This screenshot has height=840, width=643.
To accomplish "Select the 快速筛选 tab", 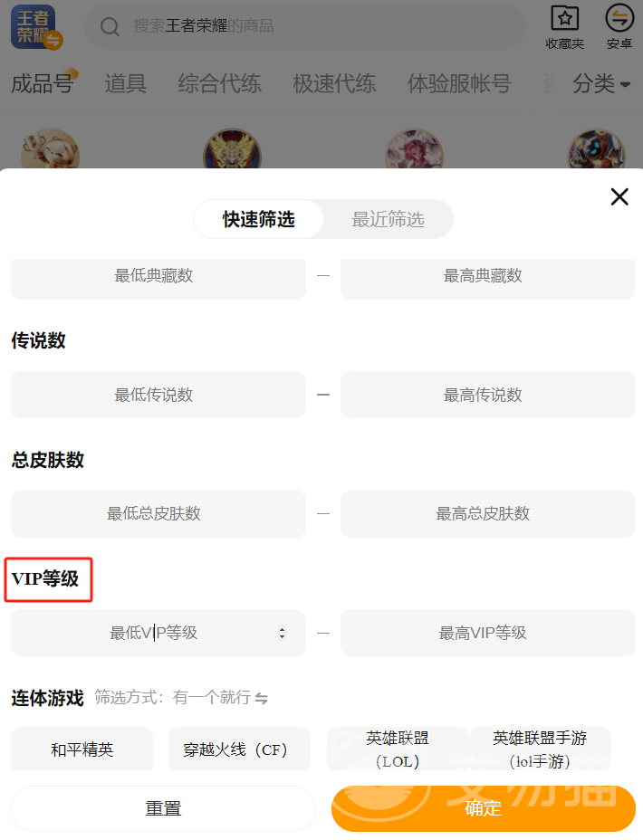I will point(258,219).
